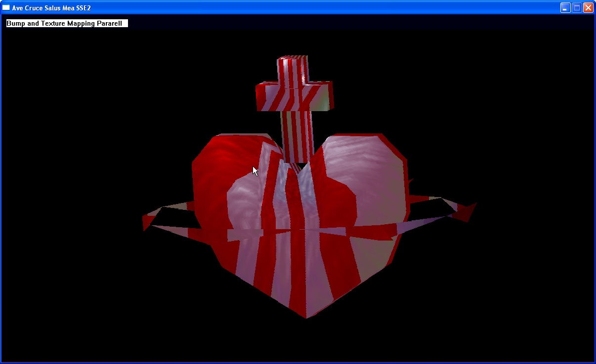Click the top arm of the striped cross
The image size is (596, 364).
(292, 68)
